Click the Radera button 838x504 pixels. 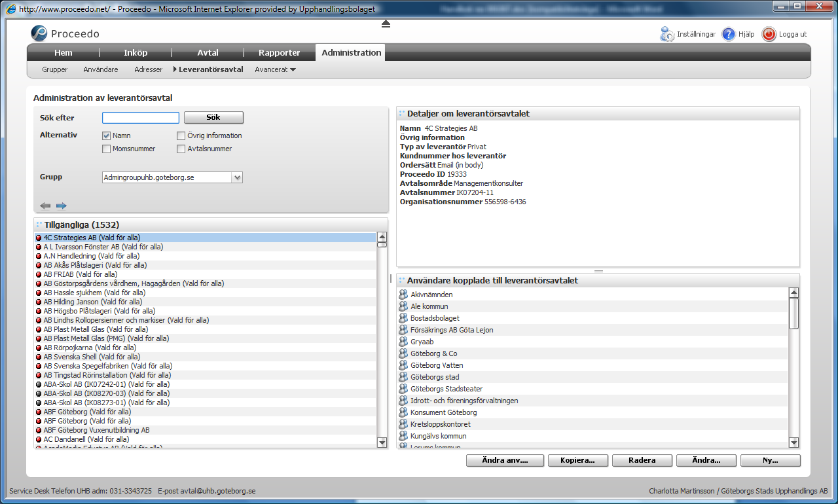(x=642, y=460)
